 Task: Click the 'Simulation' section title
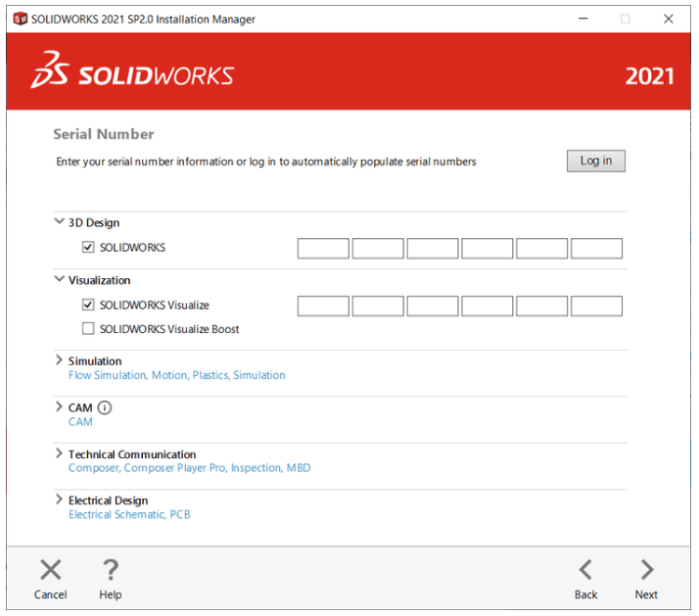95,360
